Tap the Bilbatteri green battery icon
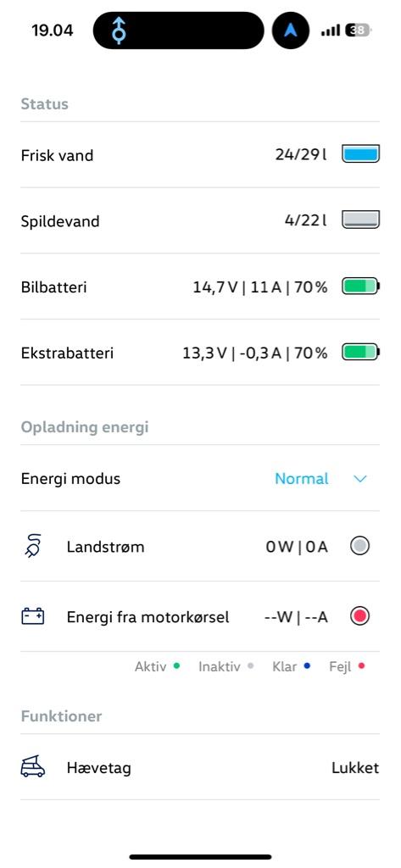Viewport: 401px width, 868px height. [360, 287]
